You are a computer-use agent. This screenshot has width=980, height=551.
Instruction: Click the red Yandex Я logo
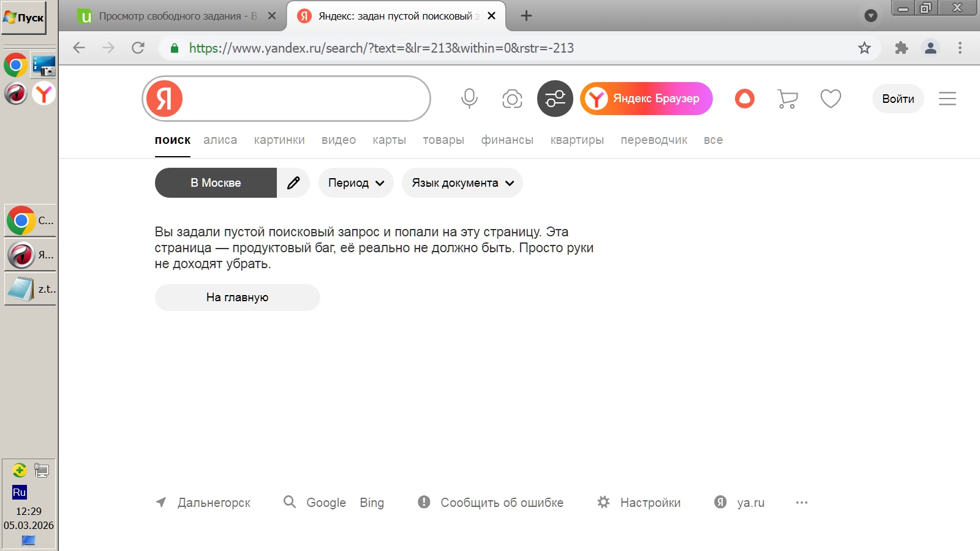point(164,99)
